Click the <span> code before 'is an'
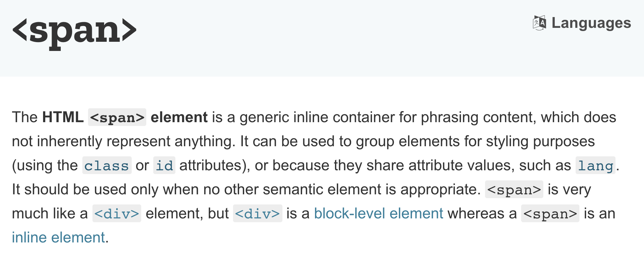The width and height of the screenshot is (644, 257). click(x=550, y=214)
